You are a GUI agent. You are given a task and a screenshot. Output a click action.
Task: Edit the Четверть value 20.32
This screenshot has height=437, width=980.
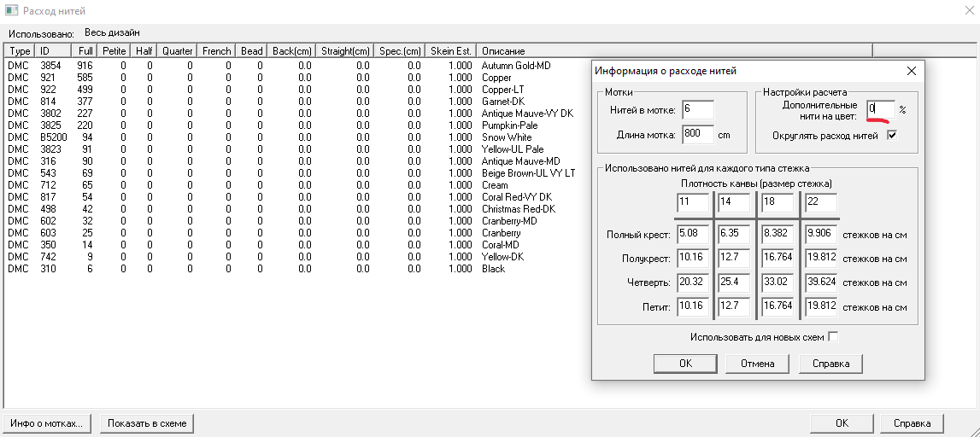pyautogui.click(x=693, y=283)
